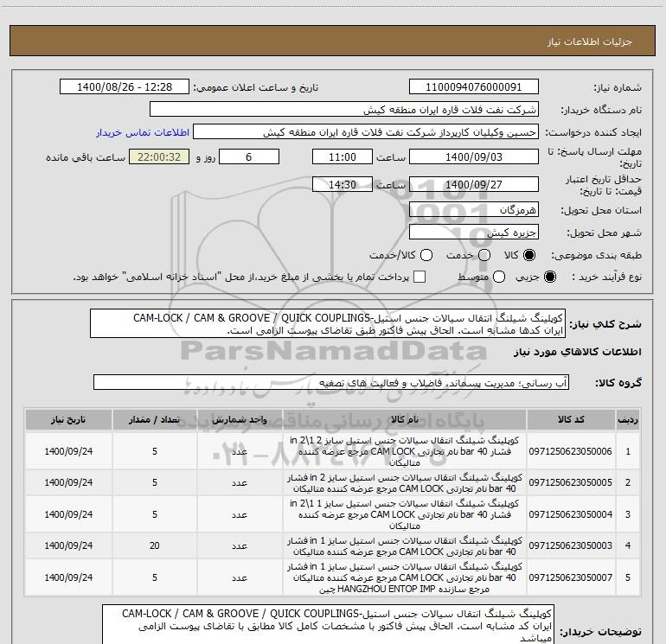Screen dimensions: 666x644
Task: Click product code 0971250623050007
Action: click(571, 577)
